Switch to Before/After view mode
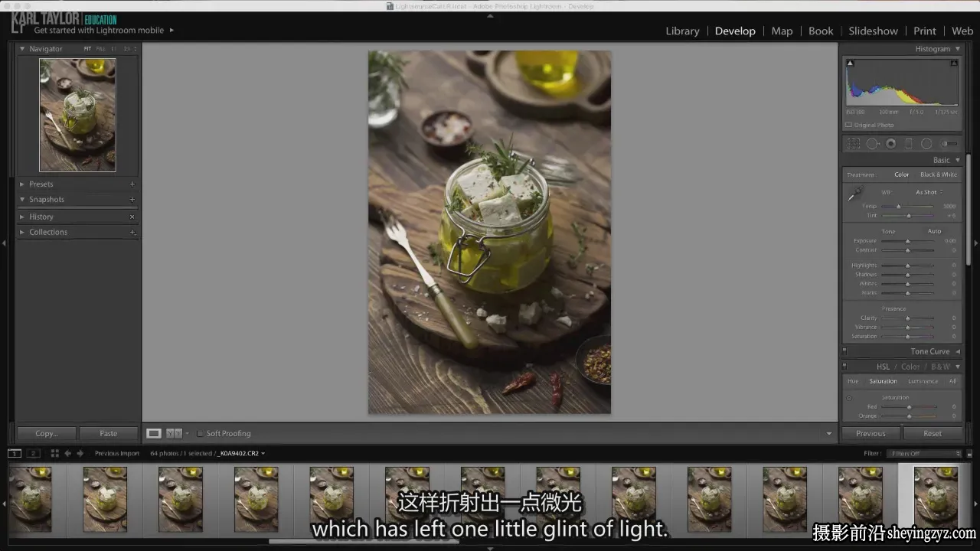The image size is (980, 551). 173,433
